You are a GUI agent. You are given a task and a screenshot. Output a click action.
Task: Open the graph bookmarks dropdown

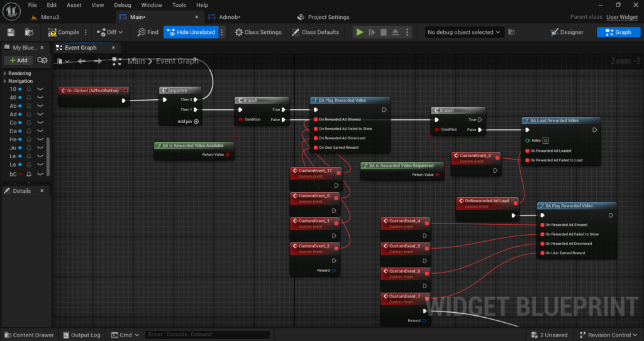(63, 61)
